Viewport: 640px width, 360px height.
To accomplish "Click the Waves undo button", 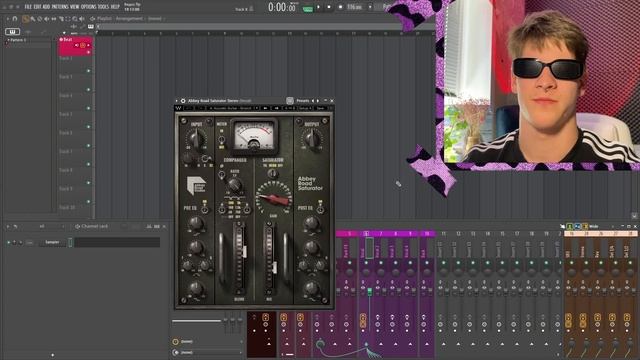I will (x=189, y=108).
